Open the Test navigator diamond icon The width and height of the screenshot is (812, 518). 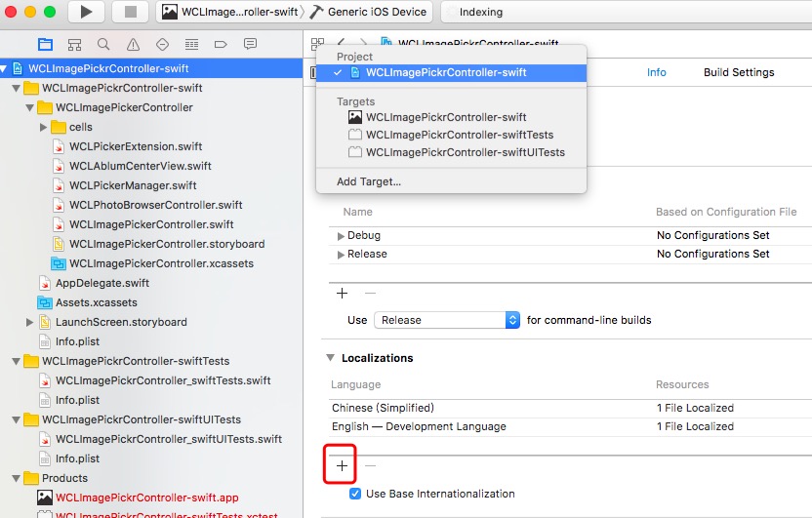162,45
